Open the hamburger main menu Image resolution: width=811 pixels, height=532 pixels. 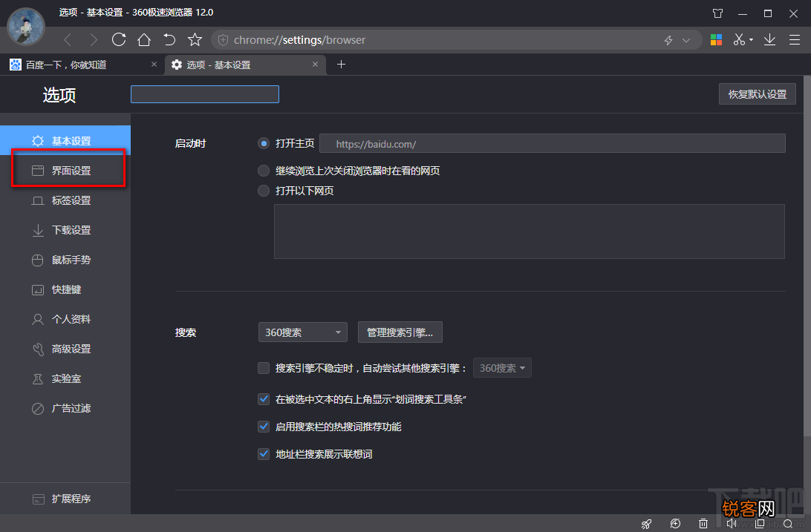795,40
